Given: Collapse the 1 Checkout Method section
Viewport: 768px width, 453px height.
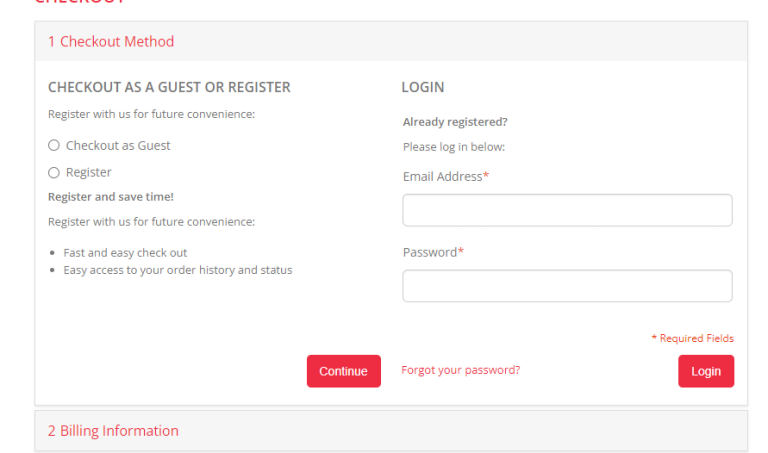Looking at the screenshot, I should coord(111,42).
